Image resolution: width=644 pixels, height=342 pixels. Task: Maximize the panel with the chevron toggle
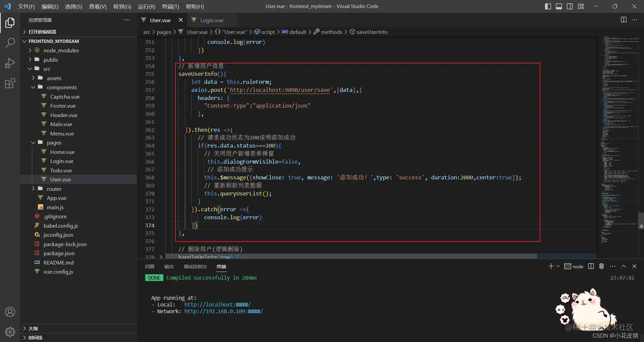(x=624, y=266)
